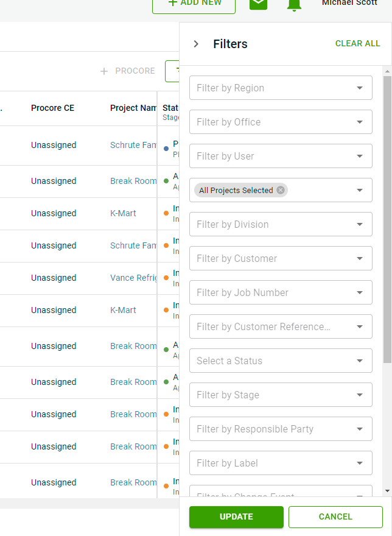This screenshot has height=536, width=392.
Task: Click the Procore CE column header
Action: [52, 108]
